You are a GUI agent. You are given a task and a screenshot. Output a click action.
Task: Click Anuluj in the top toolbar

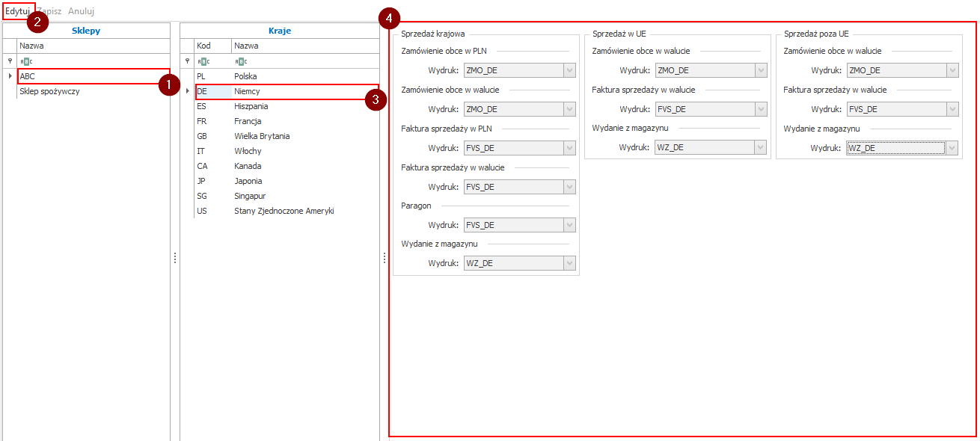81,11
